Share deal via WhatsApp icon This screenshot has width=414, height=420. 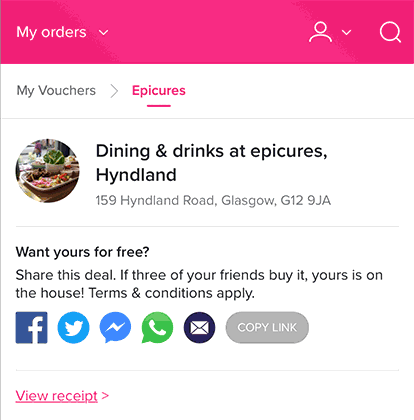[157, 328]
